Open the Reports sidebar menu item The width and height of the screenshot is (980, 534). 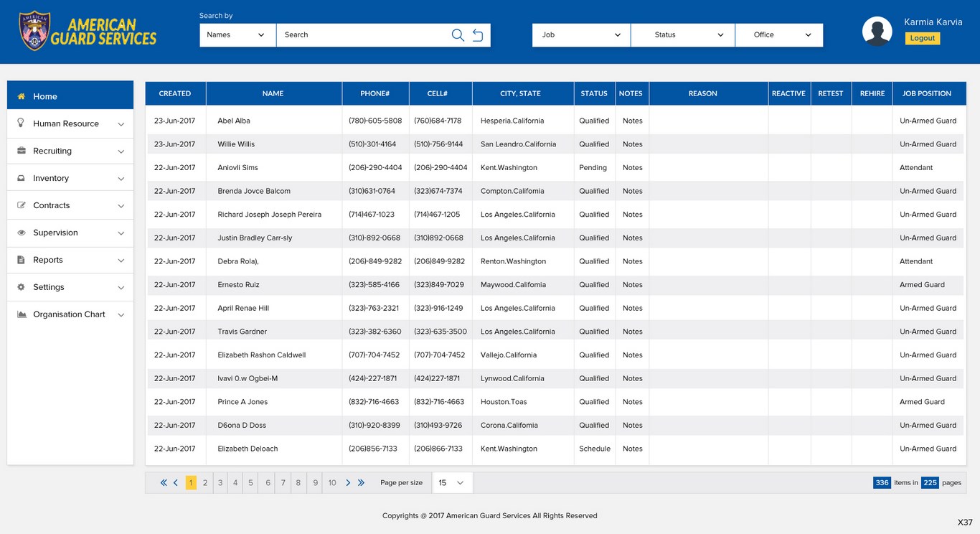[70, 260]
